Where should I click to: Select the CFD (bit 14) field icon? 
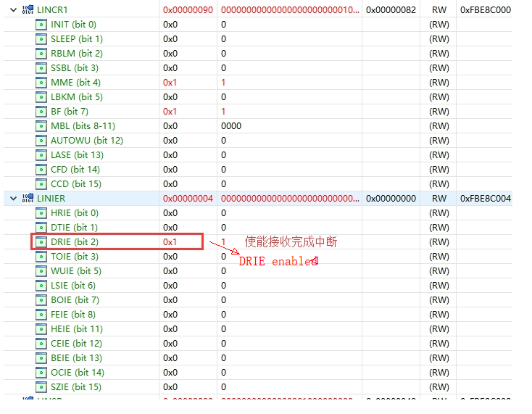pyautogui.click(x=41, y=170)
